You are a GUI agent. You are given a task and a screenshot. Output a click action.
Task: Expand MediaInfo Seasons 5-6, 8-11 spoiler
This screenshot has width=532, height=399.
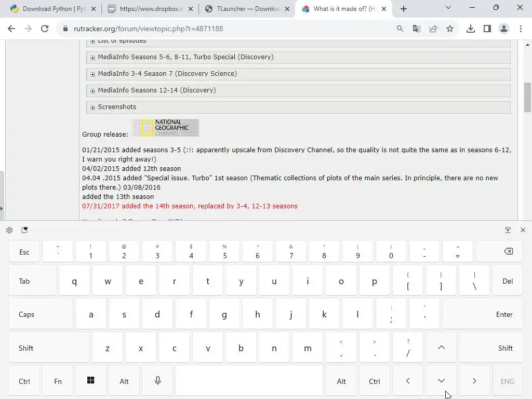point(298,57)
